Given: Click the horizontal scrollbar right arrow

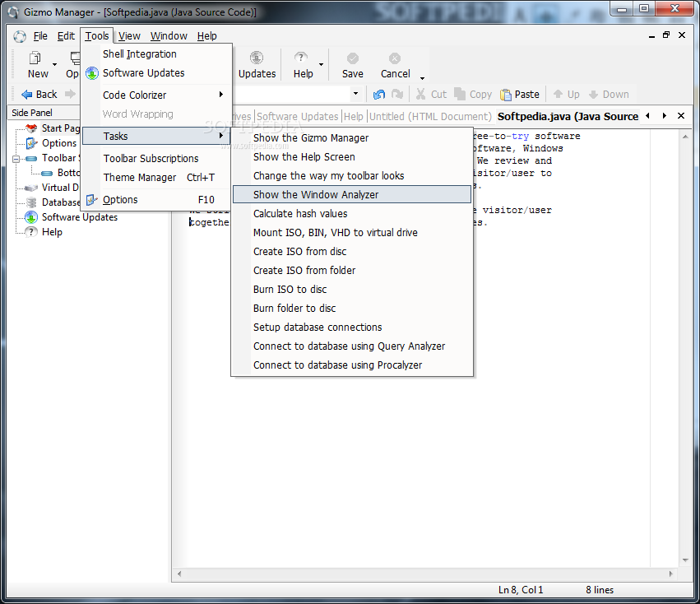Looking at the screenshot, I should coord(670,574).
